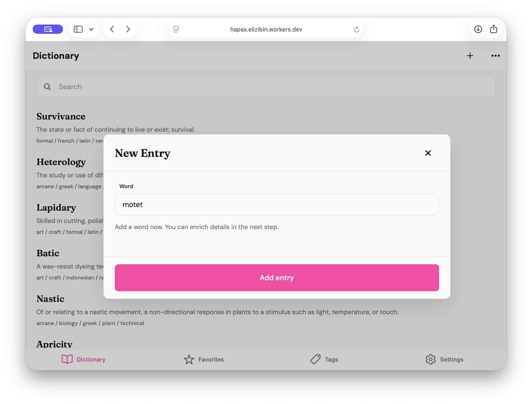This screenshot has height=404, width=532.
Task: Toggle the Safari sidebar
Action: coord(78,29)
